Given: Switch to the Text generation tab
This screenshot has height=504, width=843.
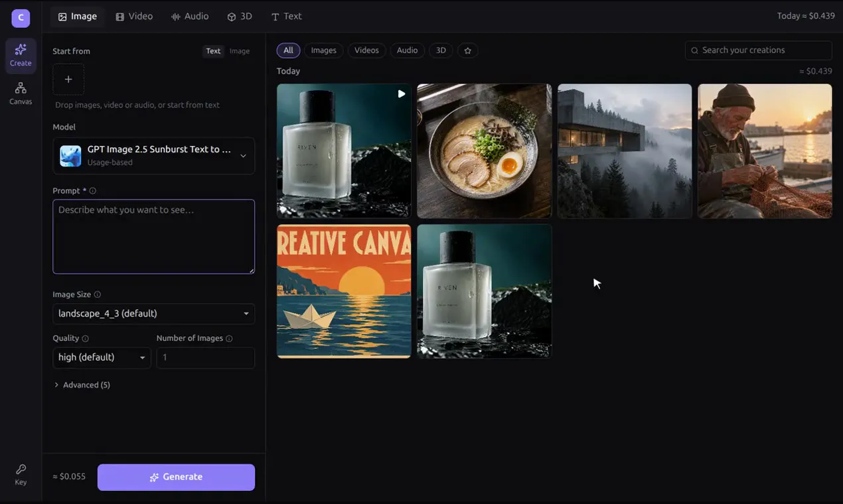Looking at the screenshot, I should pos(286,17).
